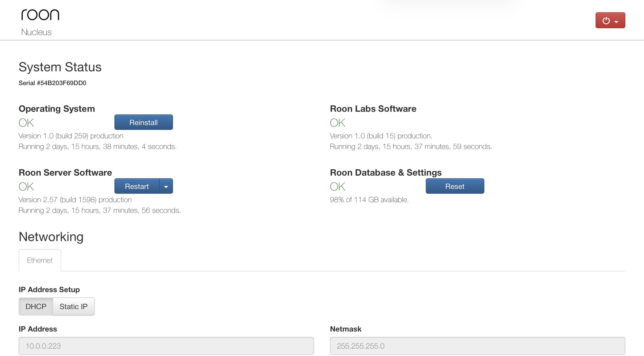The height and width of the screenshot is (356, 644).
Task: Reset the Roon Database & Settings
Action: [x=455, y=186]
